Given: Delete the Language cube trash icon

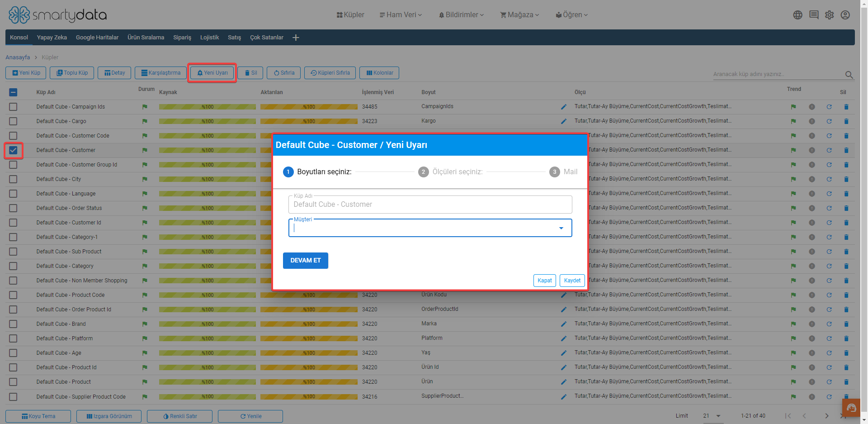Looking at the screenshot, I should point(846,194).
